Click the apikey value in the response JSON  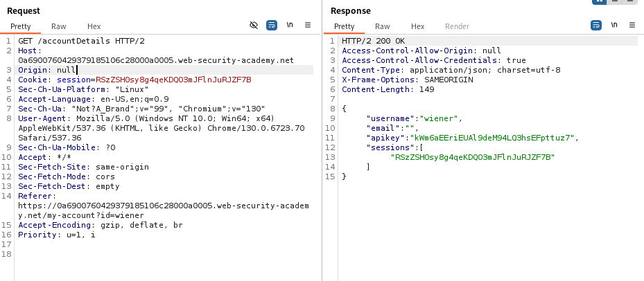tap(492, 138)
